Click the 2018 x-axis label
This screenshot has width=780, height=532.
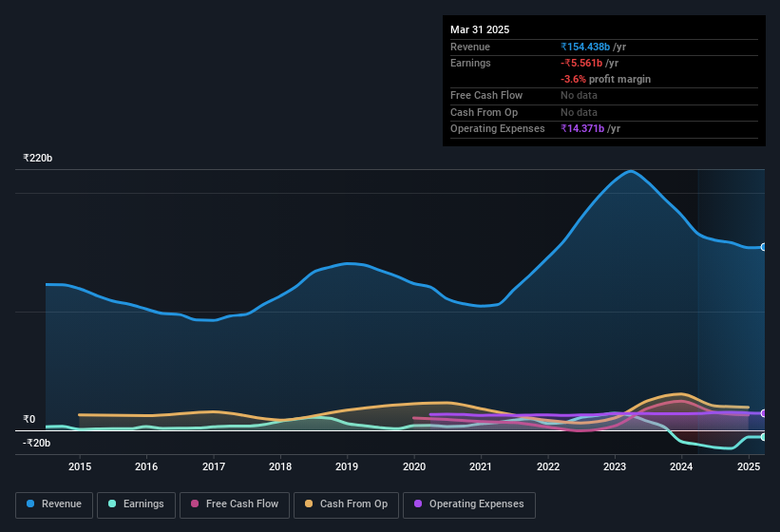pyautogui.click(x=280, y=466)
